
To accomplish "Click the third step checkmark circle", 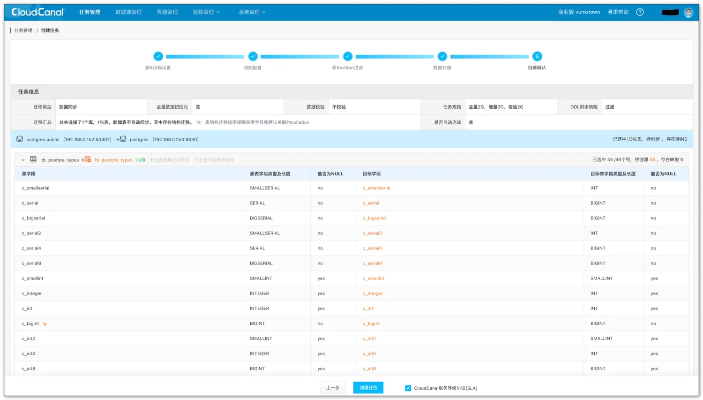I will coord(347,57).
